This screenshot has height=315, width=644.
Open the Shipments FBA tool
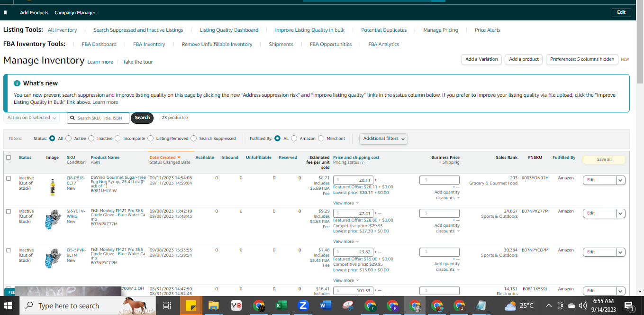tap(281, 44)
